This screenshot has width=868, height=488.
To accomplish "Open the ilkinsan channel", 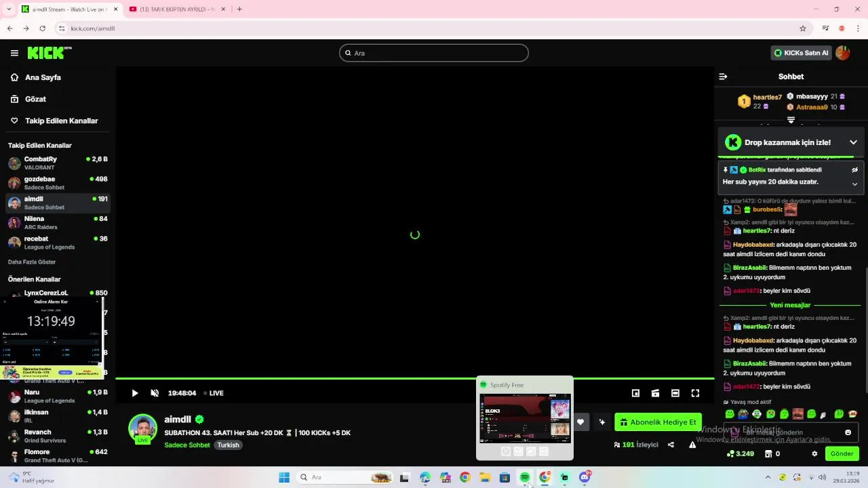I will 58,416.
